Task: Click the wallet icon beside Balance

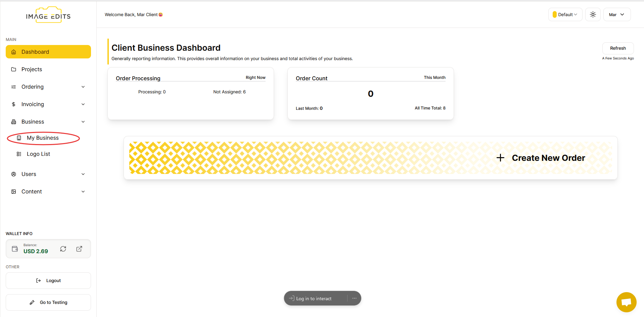Action: 15,249
